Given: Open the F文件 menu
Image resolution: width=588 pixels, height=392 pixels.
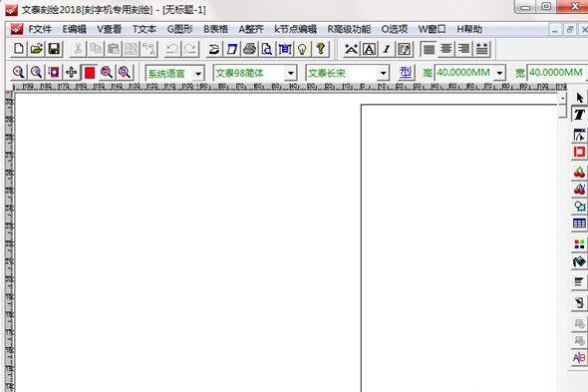Looking at the screenshot, I should [x=40, y=29].
